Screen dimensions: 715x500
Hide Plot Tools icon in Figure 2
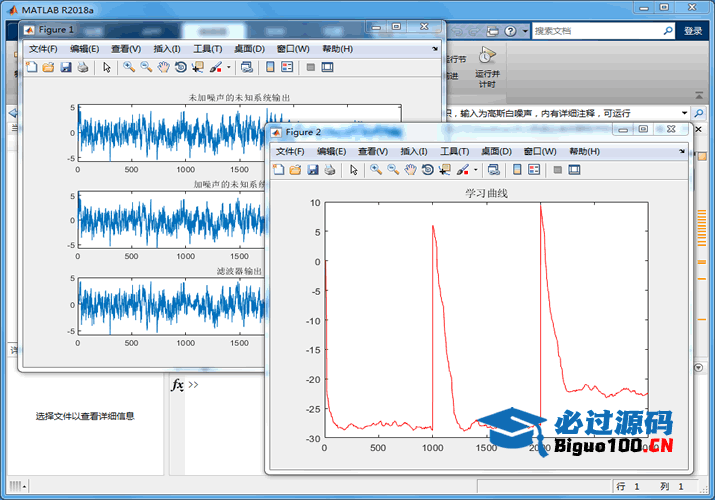(x=557, y=170)
